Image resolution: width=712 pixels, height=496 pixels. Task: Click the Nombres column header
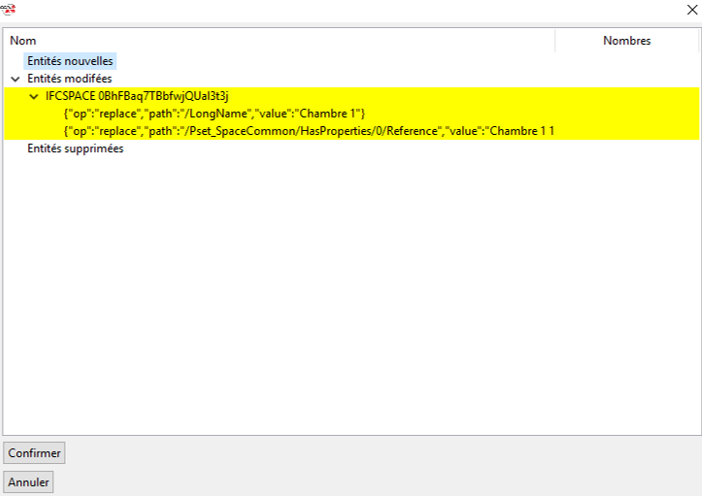627,41
